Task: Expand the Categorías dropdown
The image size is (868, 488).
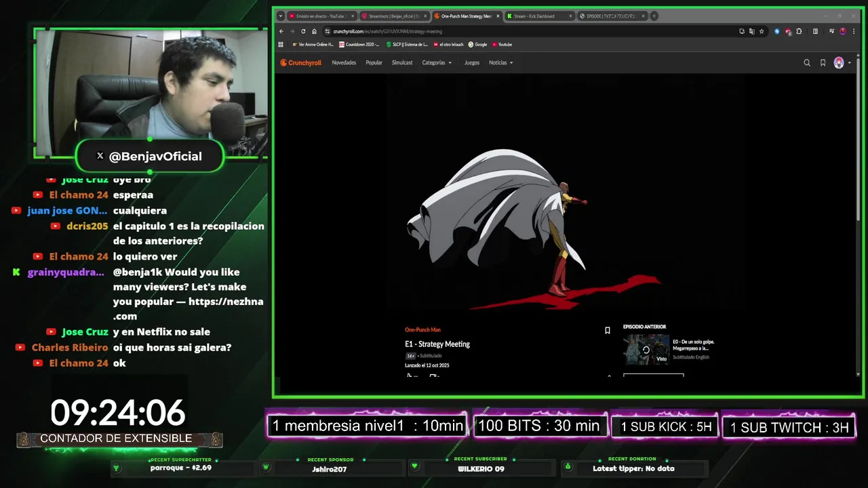Action: (x=437, y=63)
